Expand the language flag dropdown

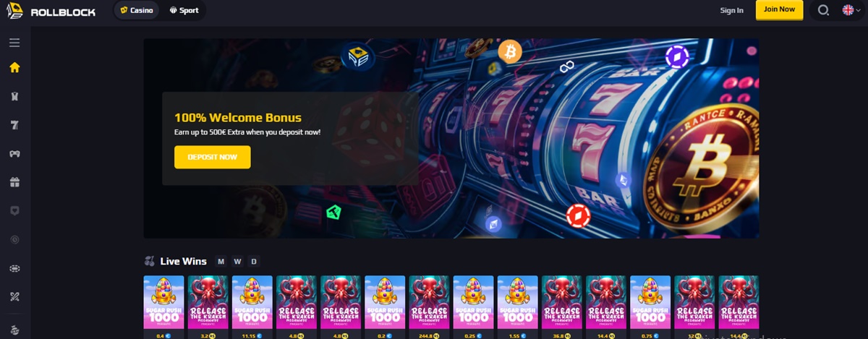click(851, 10)
